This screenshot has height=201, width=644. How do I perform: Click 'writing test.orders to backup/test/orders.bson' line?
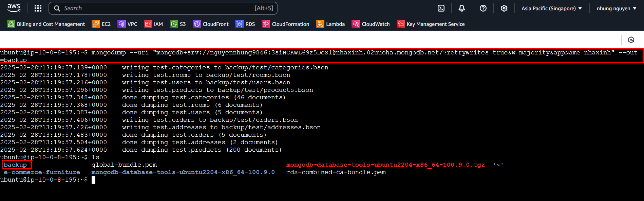point(210,120)
